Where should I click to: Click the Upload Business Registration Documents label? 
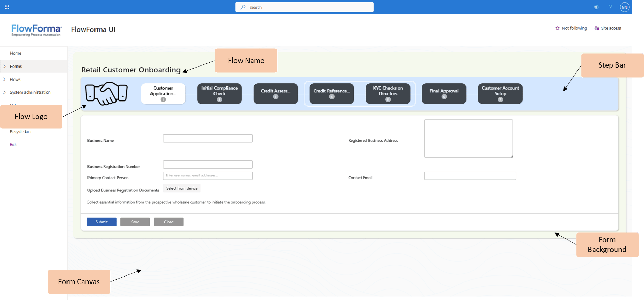(x=123, y=190)
